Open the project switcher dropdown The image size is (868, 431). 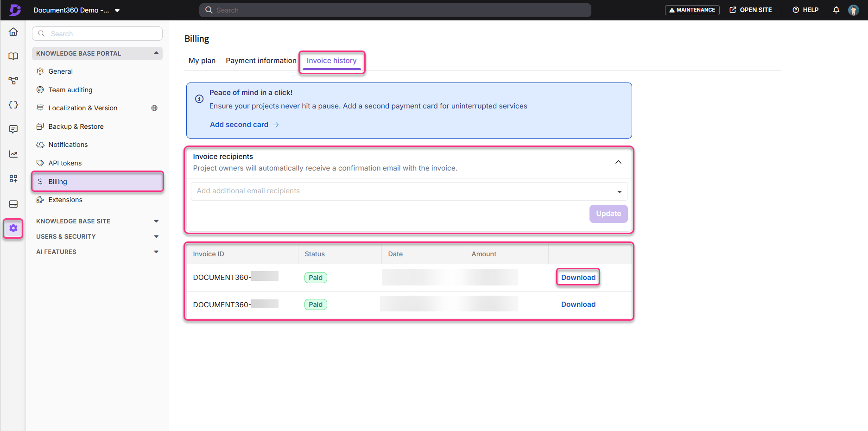[x=117, y=10]
